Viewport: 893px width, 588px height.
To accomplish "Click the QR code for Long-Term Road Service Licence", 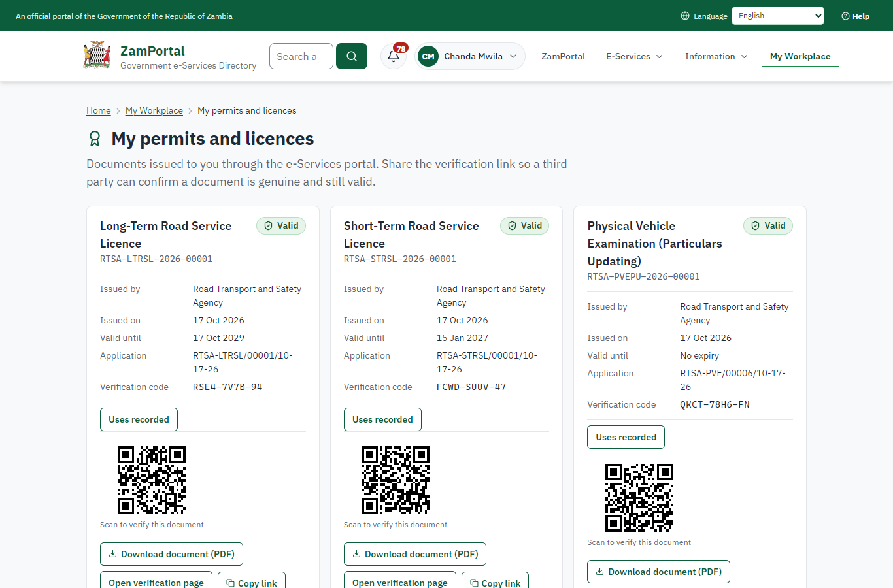I will click(152, 480).
